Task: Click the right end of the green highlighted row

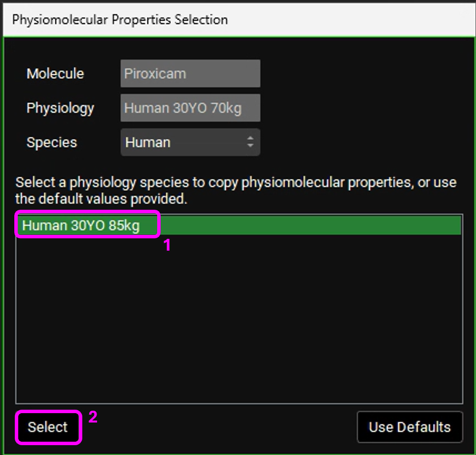Action: pos(443,226)
